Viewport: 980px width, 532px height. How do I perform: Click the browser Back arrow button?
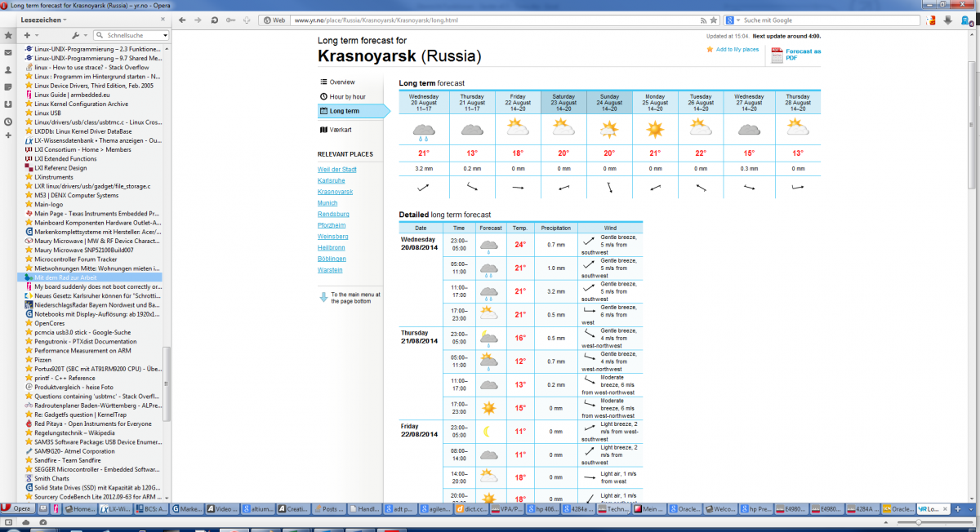coord(180,20)
